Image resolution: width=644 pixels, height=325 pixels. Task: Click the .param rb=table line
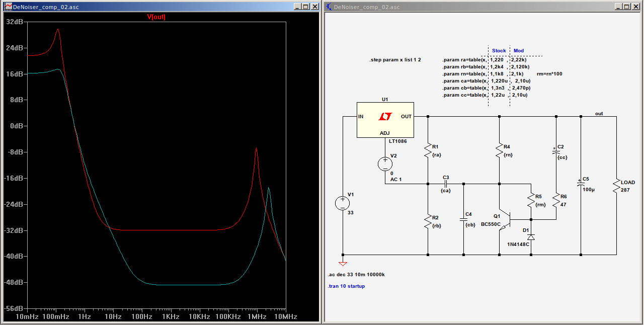[x=486, y=66]
